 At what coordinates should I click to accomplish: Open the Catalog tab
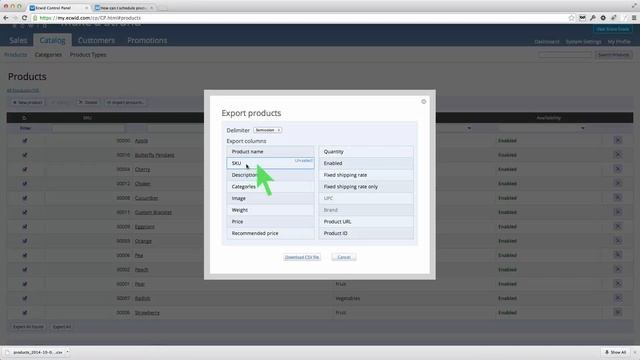click(52, 40)
